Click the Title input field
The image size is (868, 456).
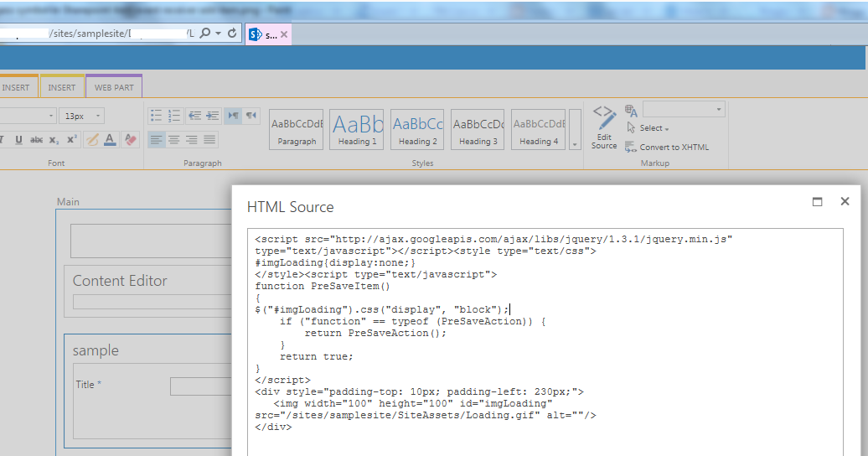pos(200,386)
